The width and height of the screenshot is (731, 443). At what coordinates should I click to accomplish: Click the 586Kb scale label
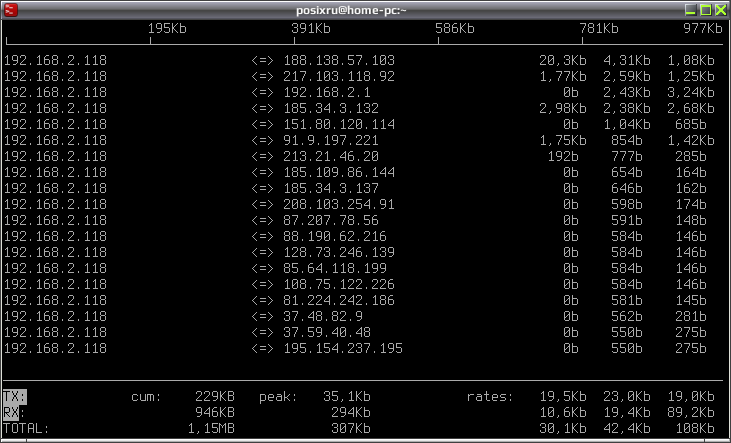tap(455, 28)
